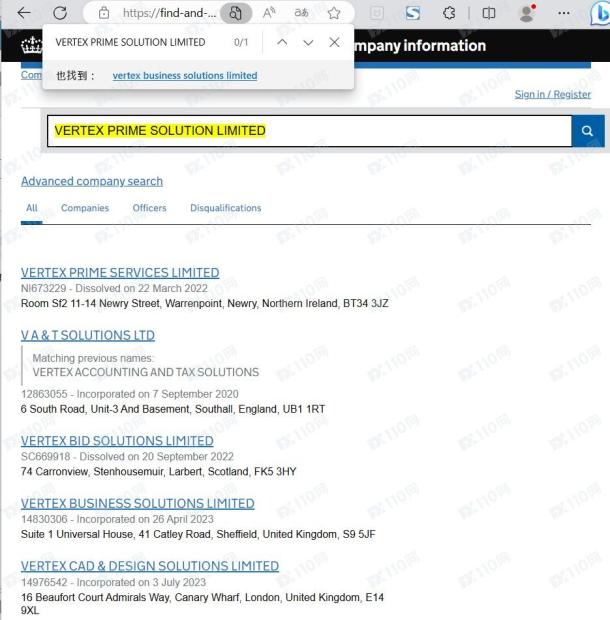Open the blue S extension icon
The width and height of the screenshot is (610, 620).
tap(413, 13)
